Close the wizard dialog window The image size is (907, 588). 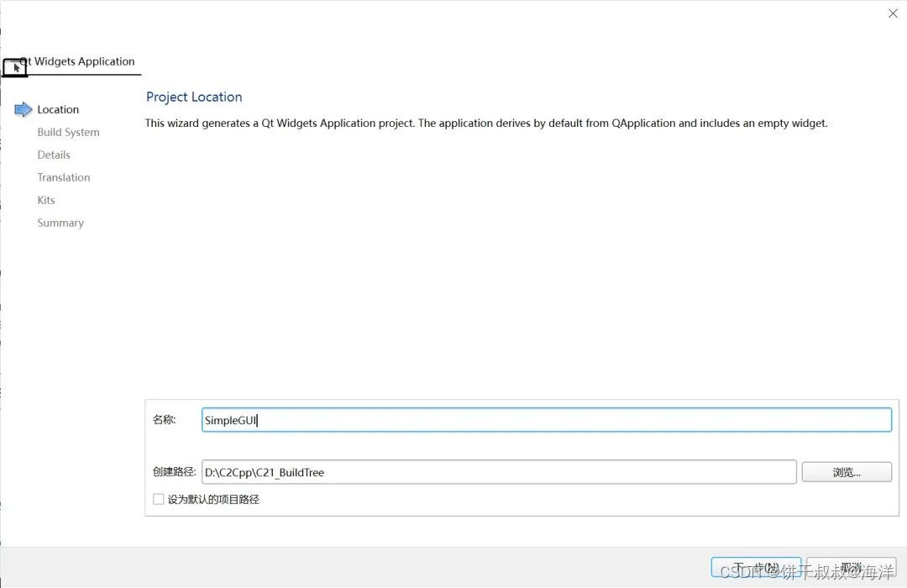pyautogui.click(x=893, y=13)
